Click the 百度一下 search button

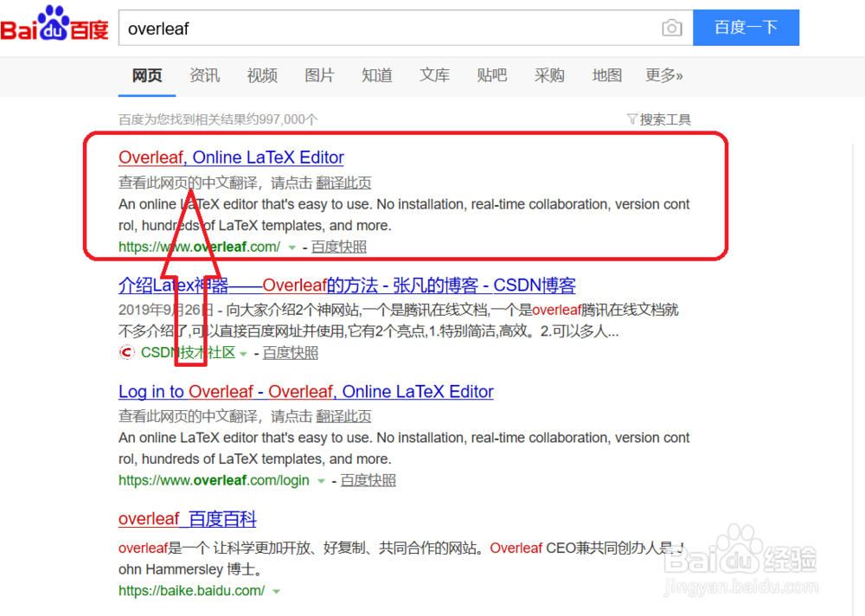click(746, 28)
